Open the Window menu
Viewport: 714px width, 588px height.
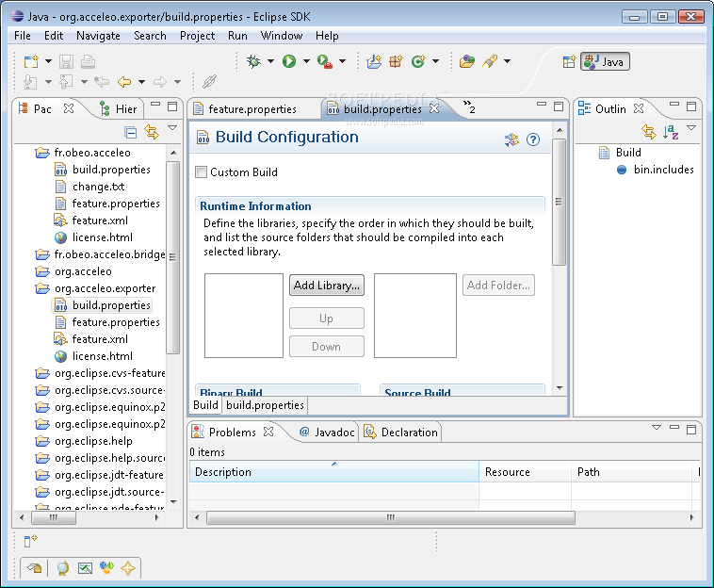point(282,36)
